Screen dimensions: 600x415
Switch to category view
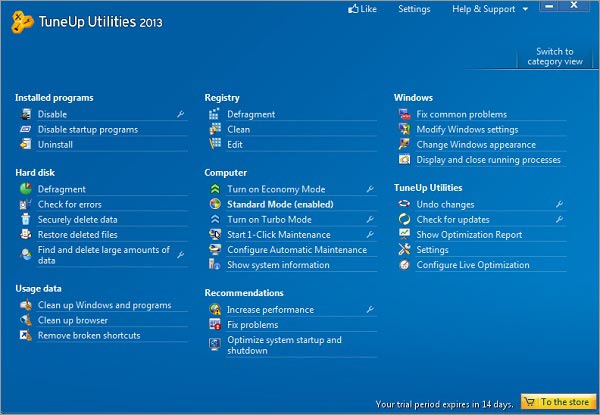[555, 57]
